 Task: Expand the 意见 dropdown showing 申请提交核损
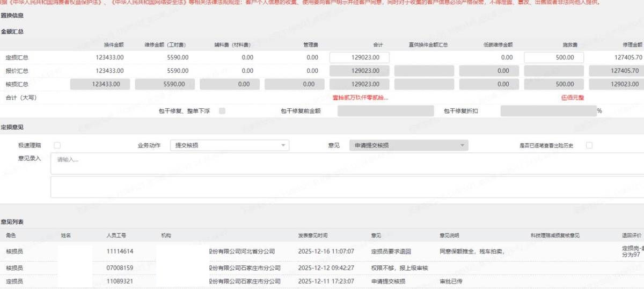(408, 145)
